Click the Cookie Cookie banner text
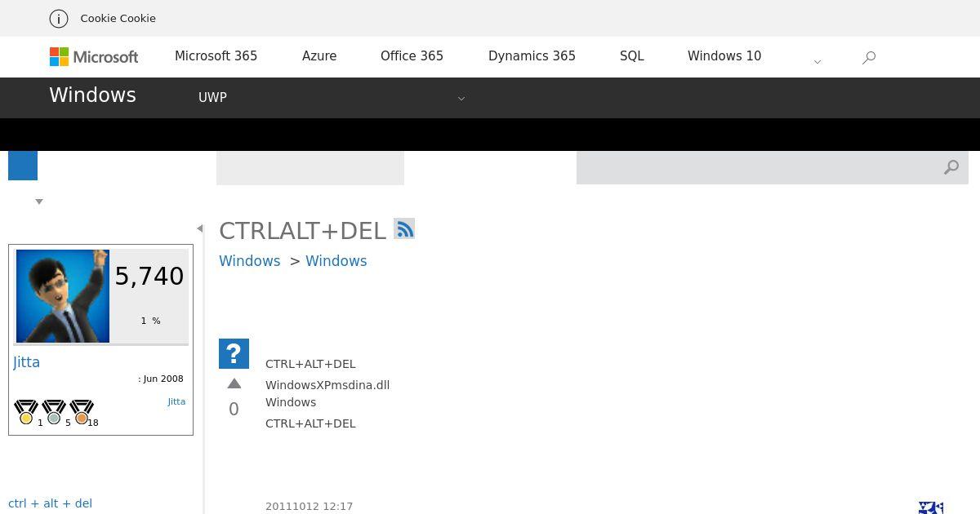This screenshot has width=980, height=514. pos(118,18)
